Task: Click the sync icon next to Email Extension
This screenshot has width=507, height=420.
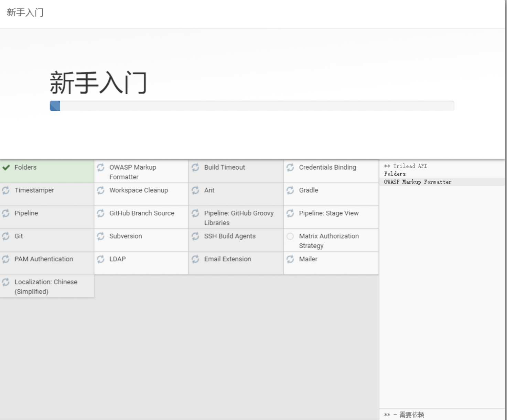Action: click(195, 259)
